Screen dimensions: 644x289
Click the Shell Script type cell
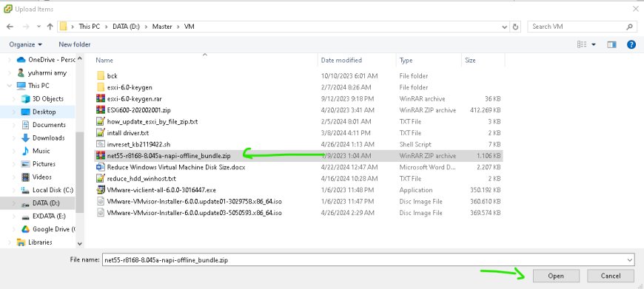click(x=415, y=144)
